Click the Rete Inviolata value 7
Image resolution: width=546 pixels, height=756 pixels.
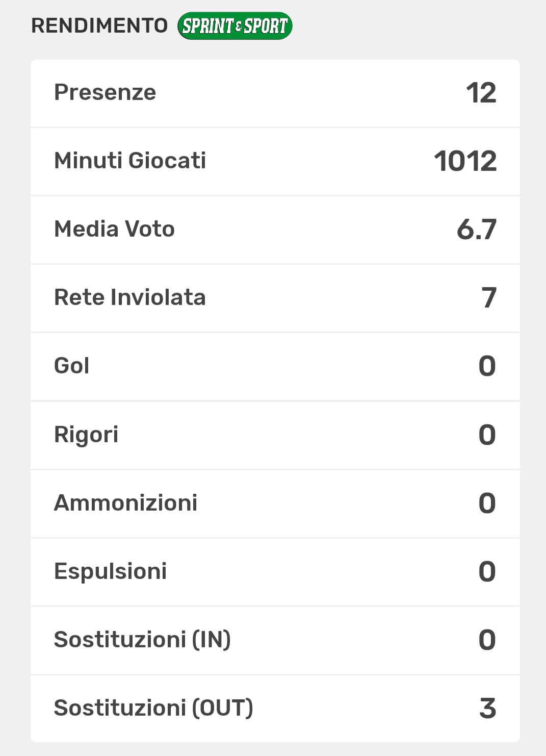(x=488, y=298)
